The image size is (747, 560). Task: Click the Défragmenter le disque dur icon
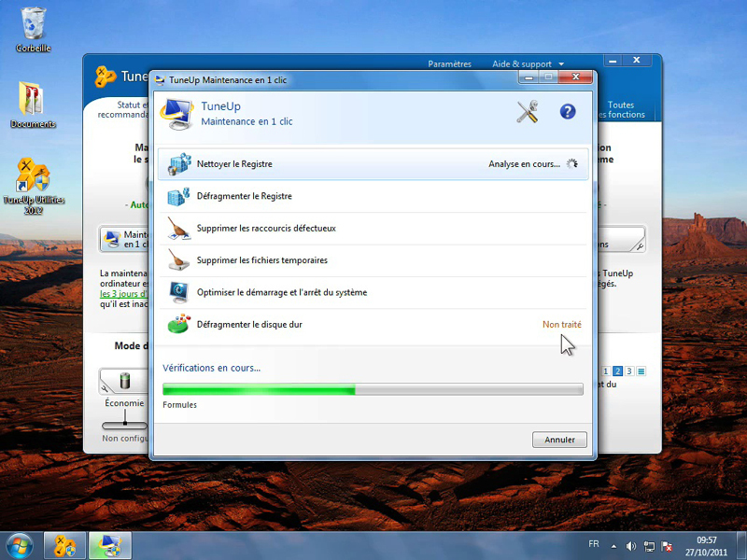(x=179, y=324)
